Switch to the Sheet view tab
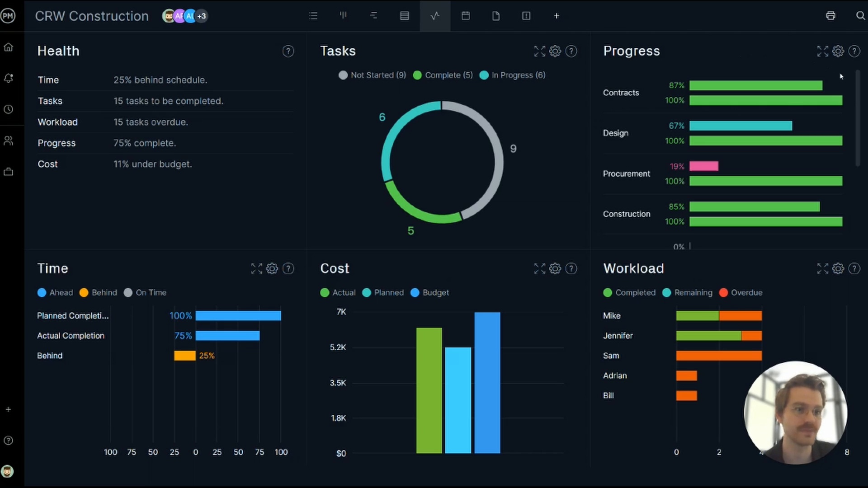 click(x=405, y=16)
